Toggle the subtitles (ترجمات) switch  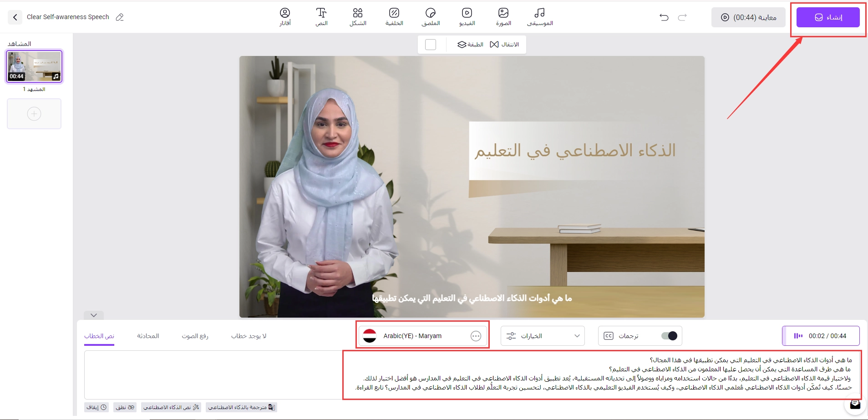[x=669, y=336]
